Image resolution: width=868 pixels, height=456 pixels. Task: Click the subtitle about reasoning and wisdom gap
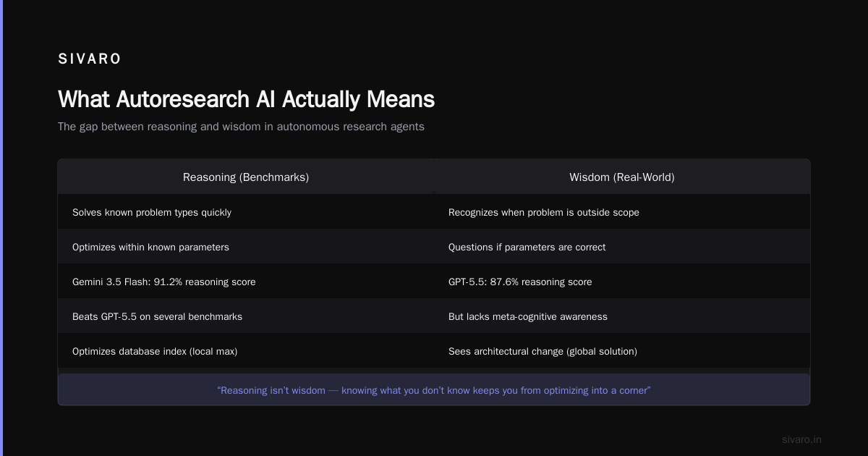point(241,127)
